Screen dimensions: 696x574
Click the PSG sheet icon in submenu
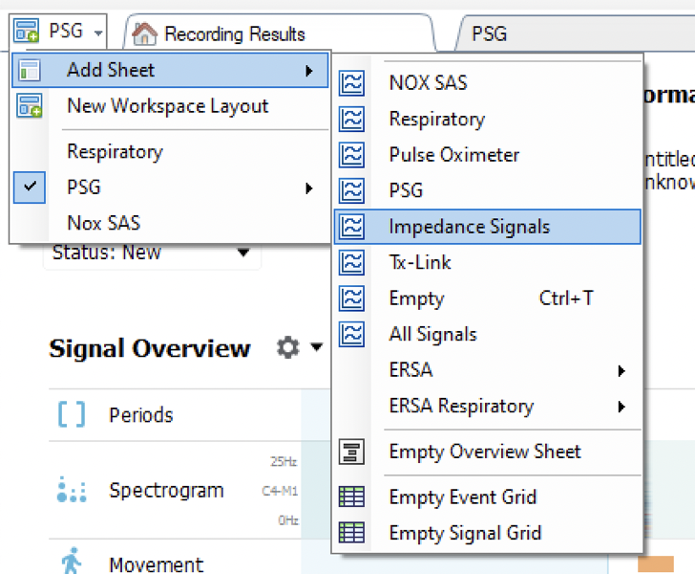point(352,191)
